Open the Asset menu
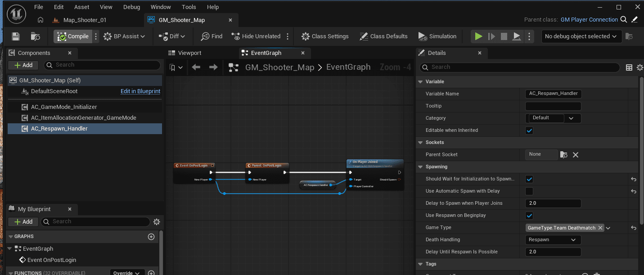This screenshot has height=275, width=644. [x=81, y=7]
